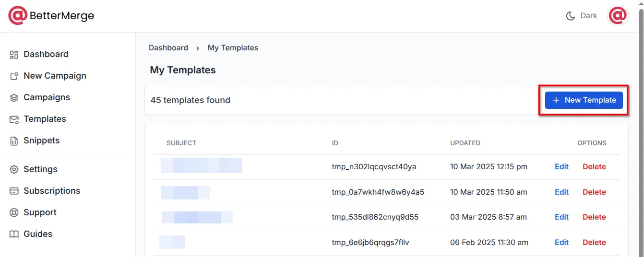Click the Campaigns layers icon
644x257 pixels.
pyautogui.click(x=14, y=98)
